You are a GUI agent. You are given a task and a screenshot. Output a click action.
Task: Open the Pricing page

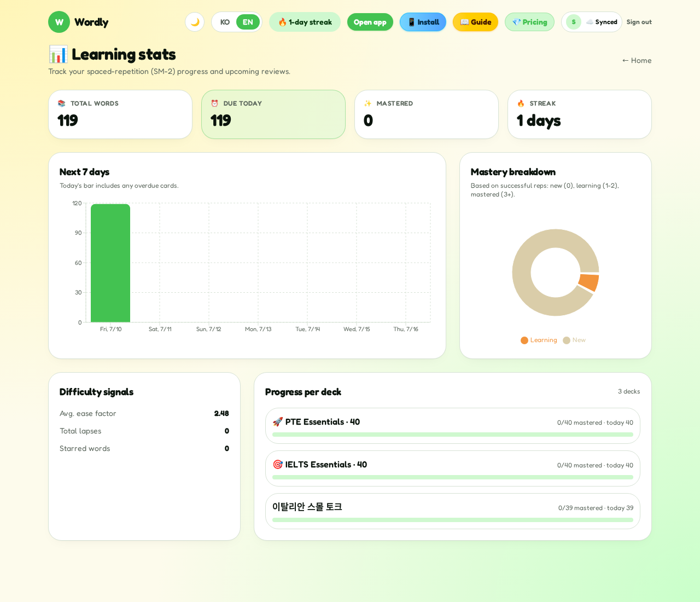point(529,22)
